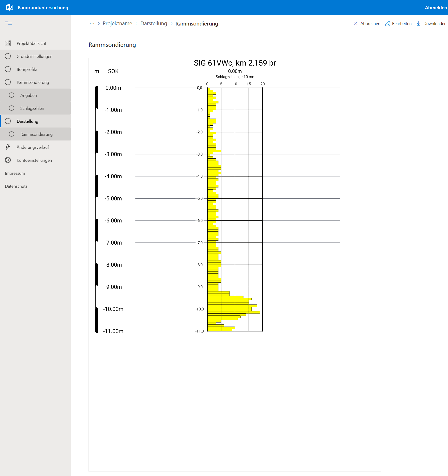Image resolution: width=448 pixels, height=476 pixels.
Task: Open the Impressum link
Action: click(15, 173)
